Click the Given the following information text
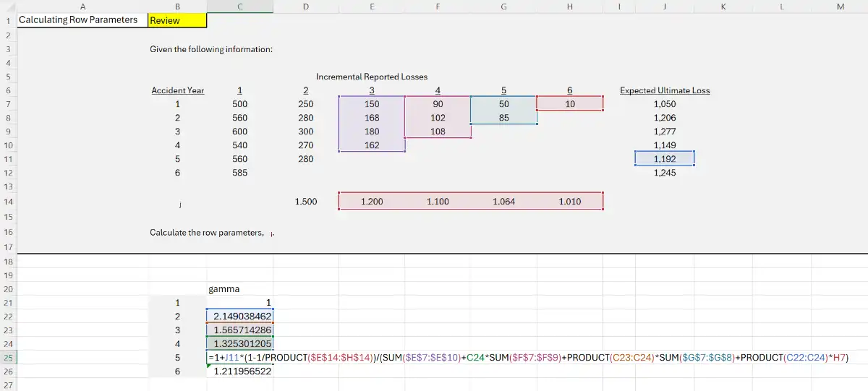The width and height of the screenshot is (868, 391). (x=210, y=49)
